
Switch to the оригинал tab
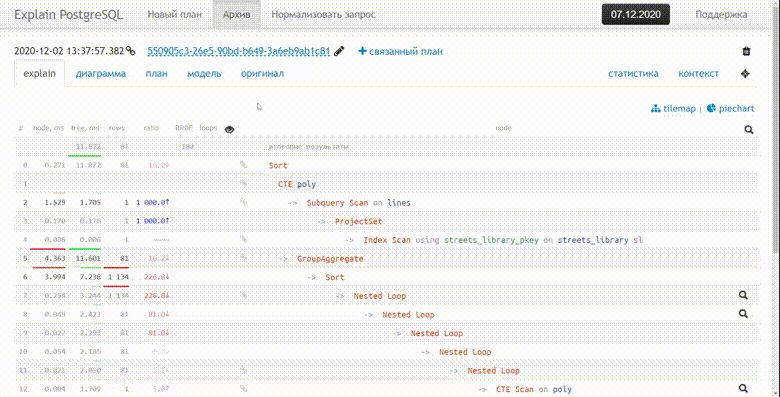tap(262, 74)
